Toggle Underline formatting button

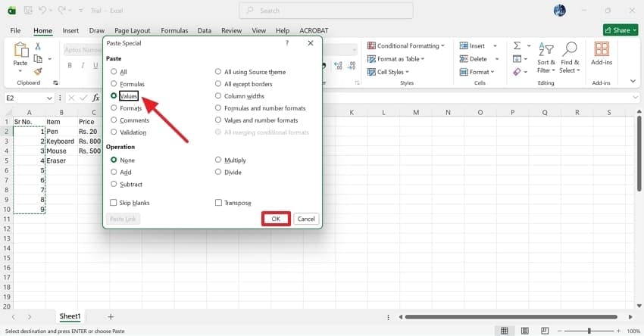pyautogui.click(x=95, y=65)
